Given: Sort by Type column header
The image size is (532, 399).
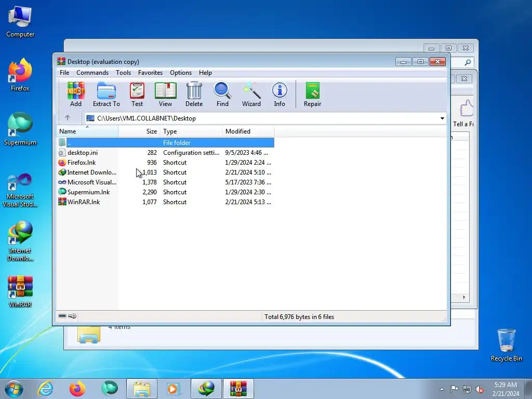Looking at the screenshot, I should [x=191, y=131].
